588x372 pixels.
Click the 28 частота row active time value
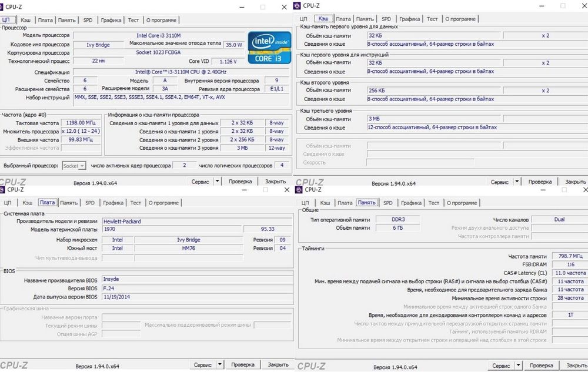pos(570,298)
